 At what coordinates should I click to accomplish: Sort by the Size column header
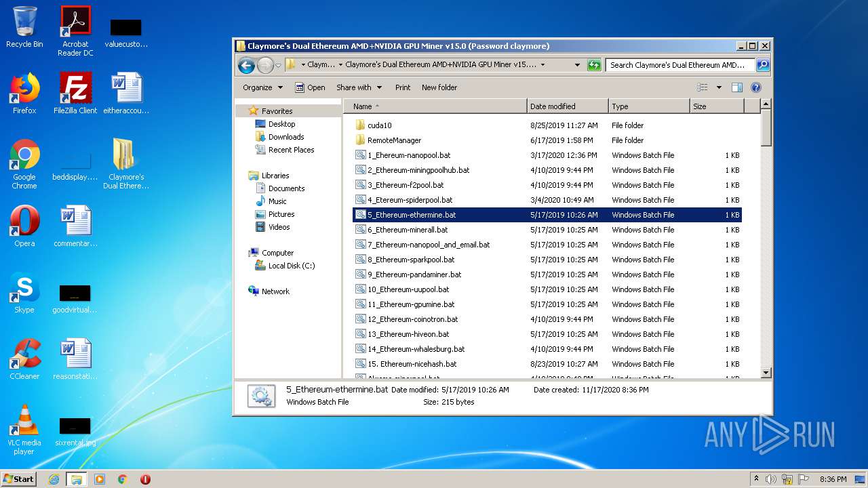pyautogui.click(x=717, y=106)
